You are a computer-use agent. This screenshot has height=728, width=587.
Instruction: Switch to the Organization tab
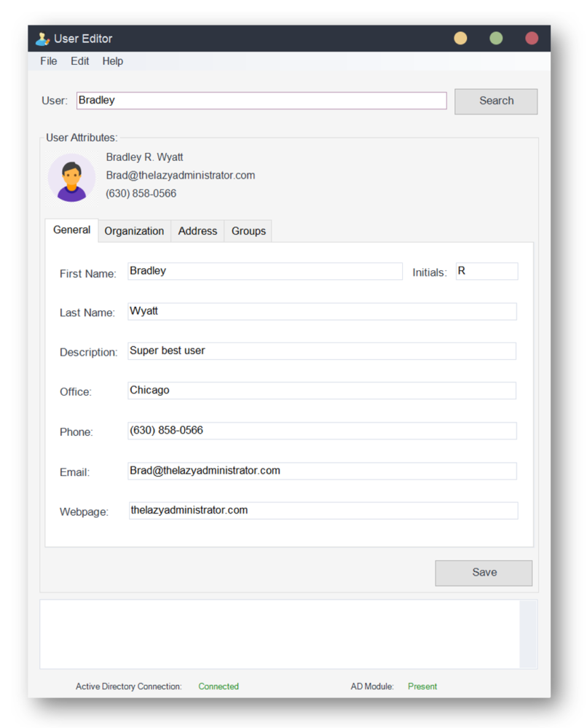tap(134, 231)
